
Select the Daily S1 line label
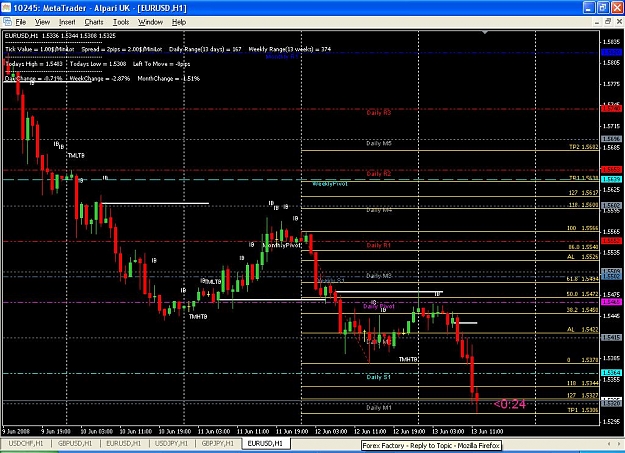click(x=379, y=377)
